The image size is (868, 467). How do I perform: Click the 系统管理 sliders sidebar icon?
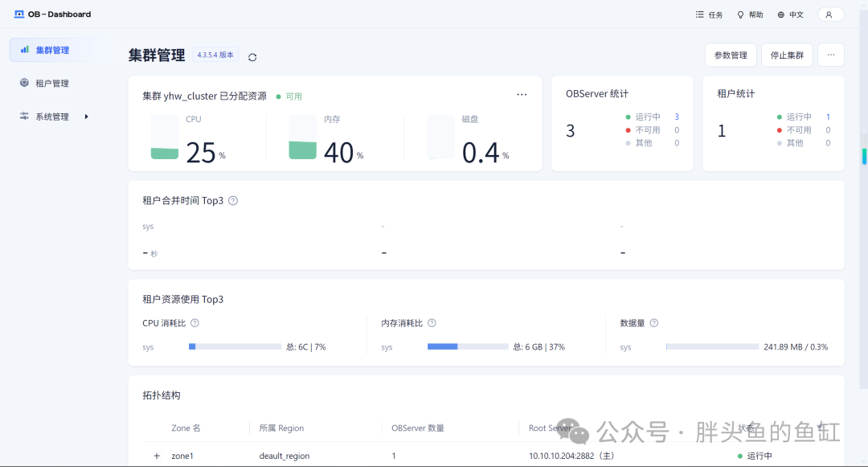pyautogui.click(x=24, y=117)
